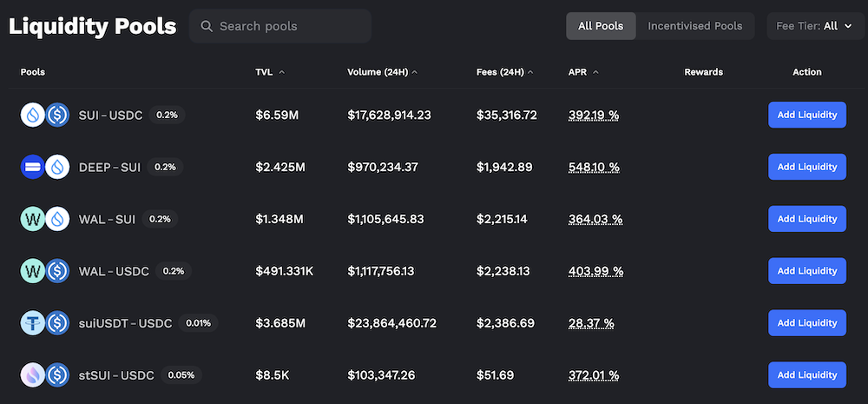Click USDC coin icon in stSUI-USDC row
Viewport: 868px width, 404px height.
57,374
